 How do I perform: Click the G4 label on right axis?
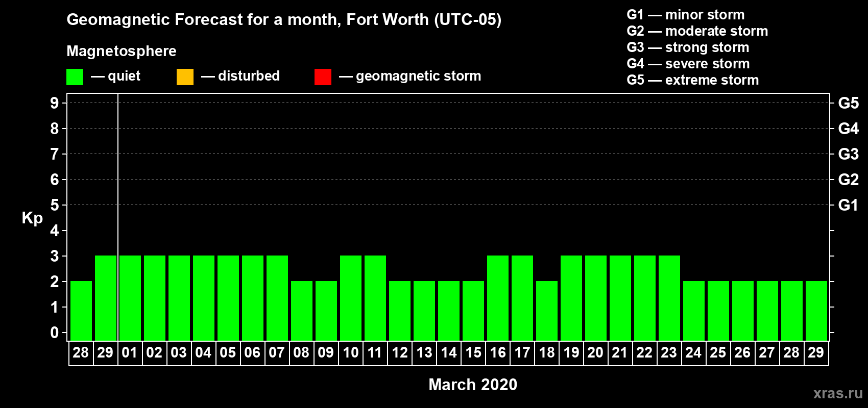point(849,129)
